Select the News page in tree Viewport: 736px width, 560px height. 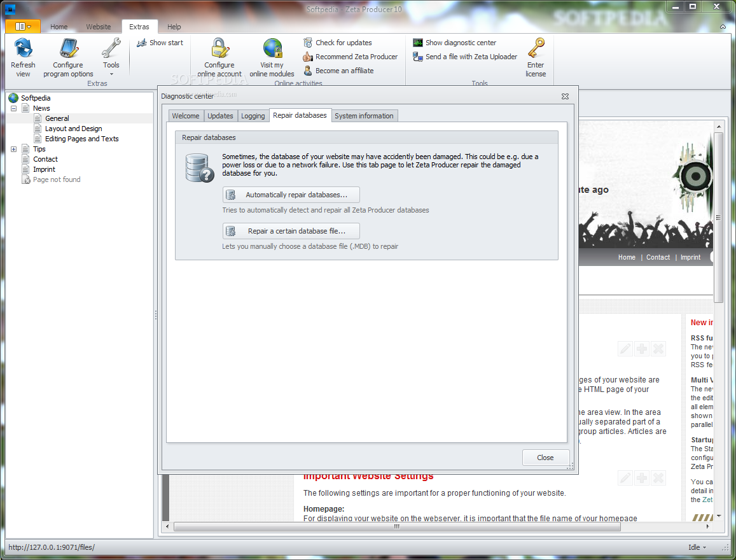[x=41, y=108]
